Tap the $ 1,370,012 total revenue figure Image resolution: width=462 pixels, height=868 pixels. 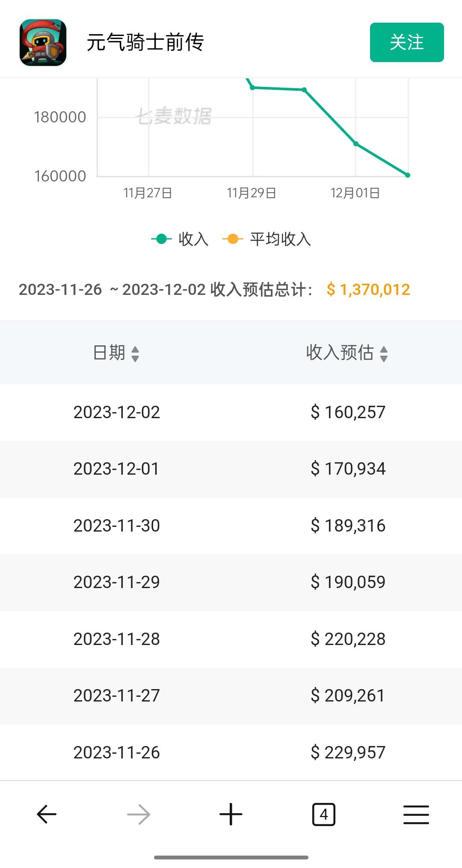click(368, 290)
